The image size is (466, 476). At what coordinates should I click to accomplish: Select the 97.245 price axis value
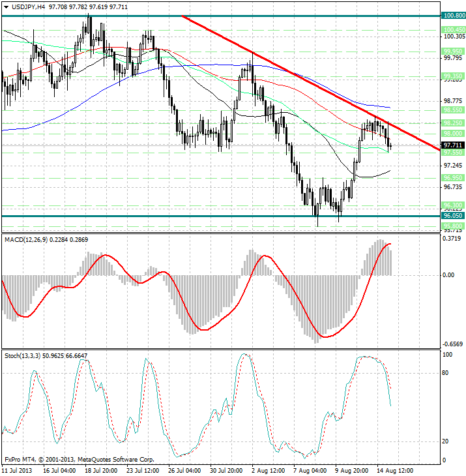tap(453, 166)
